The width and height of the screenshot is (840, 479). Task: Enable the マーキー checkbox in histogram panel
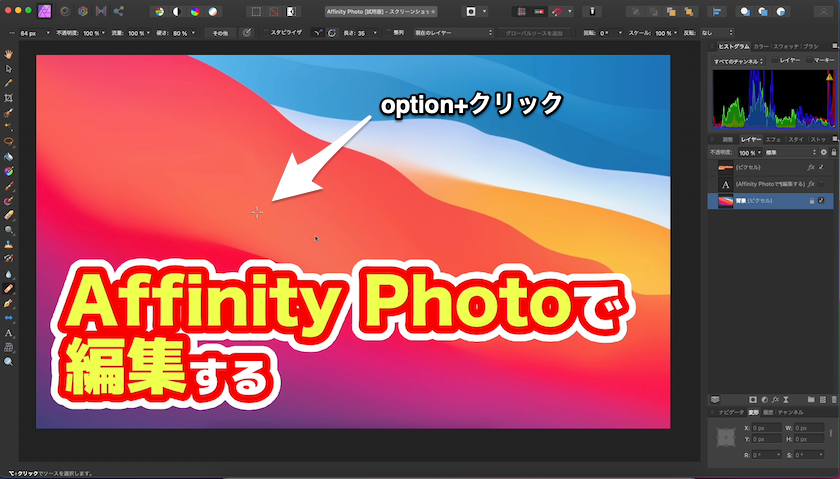coord(809,61)
